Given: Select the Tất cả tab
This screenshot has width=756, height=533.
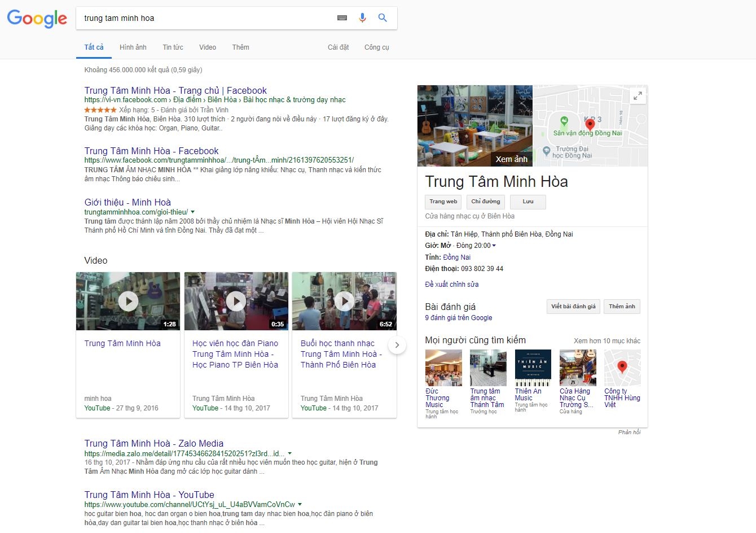Looking at the screenshot, I should [94, 47].
